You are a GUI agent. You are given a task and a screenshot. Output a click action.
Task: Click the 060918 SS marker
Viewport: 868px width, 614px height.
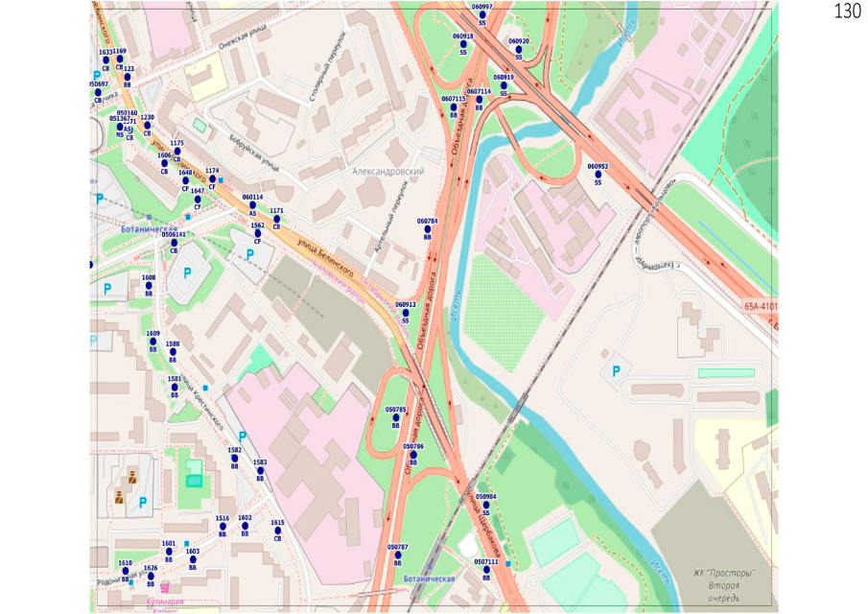462,44
